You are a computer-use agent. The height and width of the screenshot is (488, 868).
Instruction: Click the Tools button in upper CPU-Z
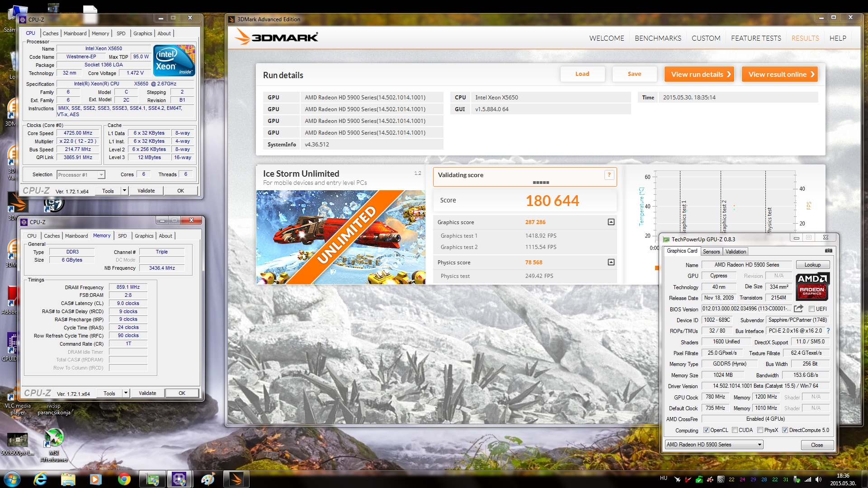pos(108,191)
